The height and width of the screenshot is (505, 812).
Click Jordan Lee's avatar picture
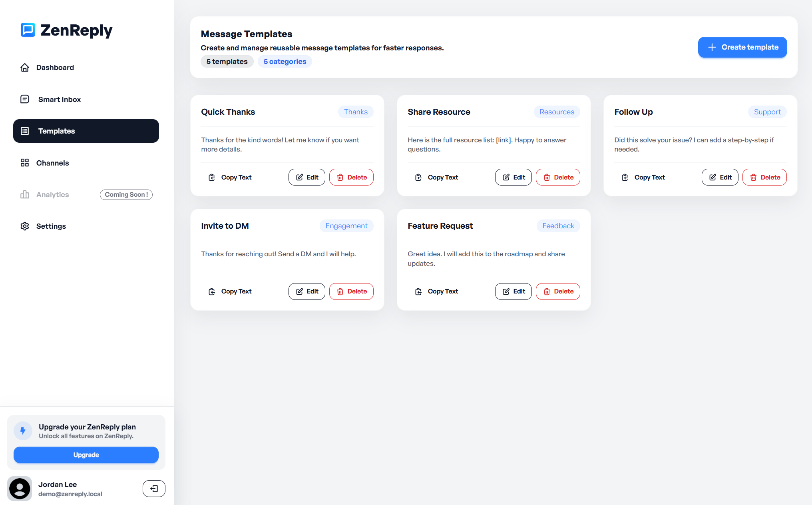point(20,488)
